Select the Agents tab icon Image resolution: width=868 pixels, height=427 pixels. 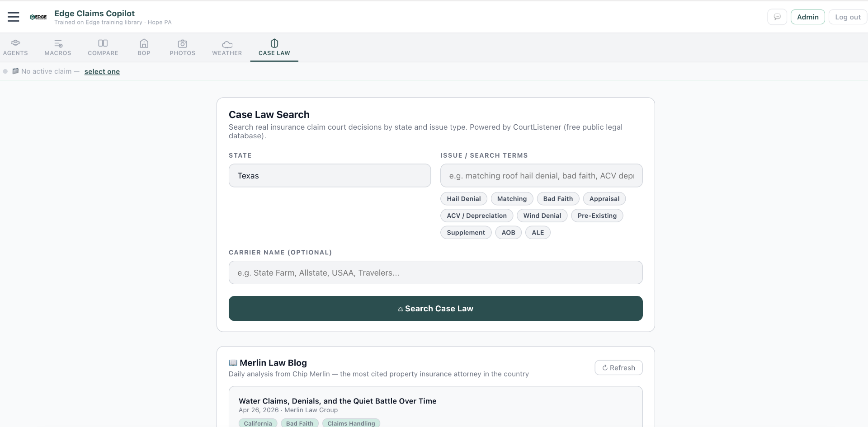click(x=16, y=43)
